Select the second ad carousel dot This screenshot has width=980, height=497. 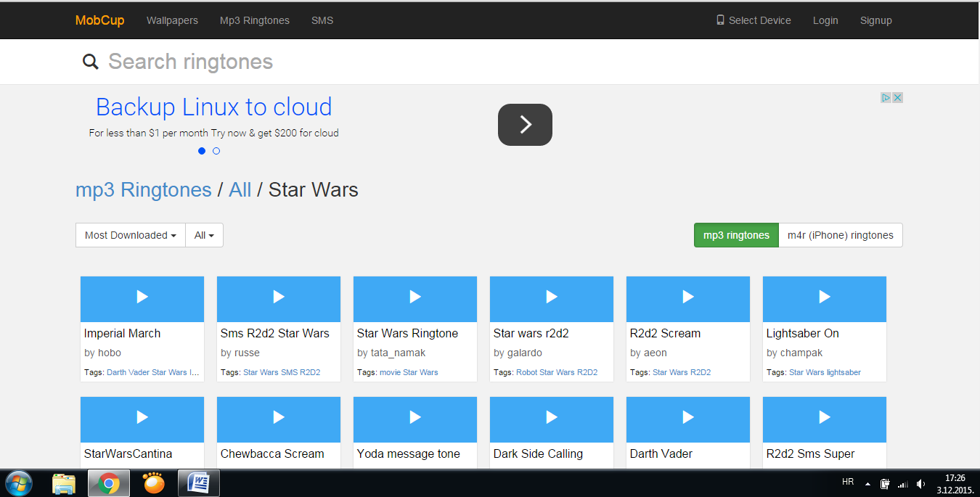[x=216, y=151]
